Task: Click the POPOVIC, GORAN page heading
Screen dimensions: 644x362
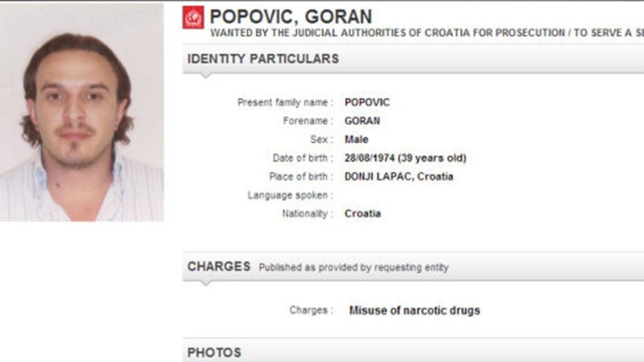Action: point(291,16)
